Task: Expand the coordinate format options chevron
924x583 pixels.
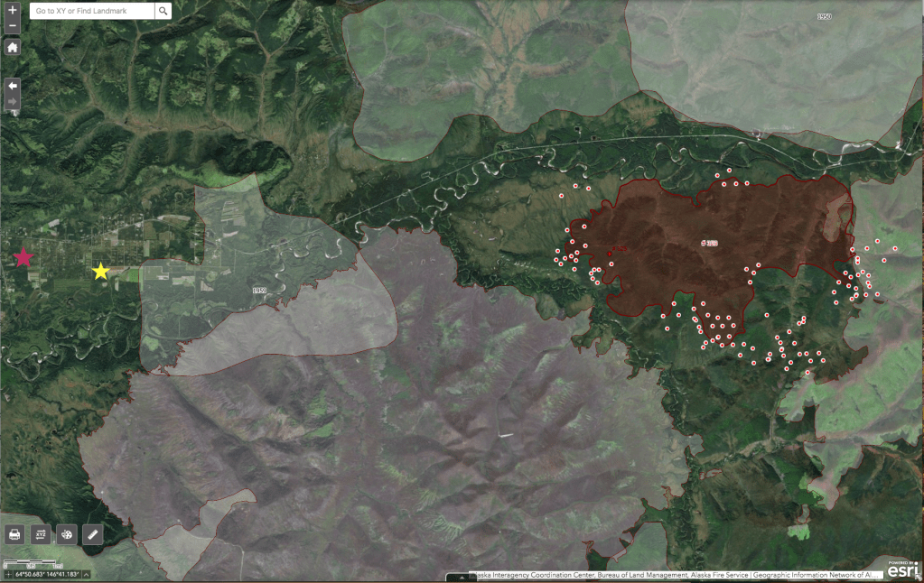Action: 86,574
